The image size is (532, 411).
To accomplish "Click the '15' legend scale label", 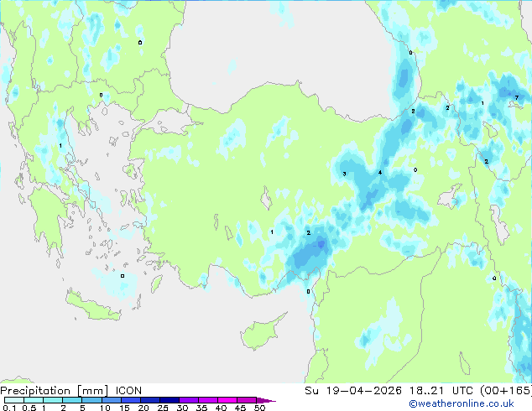I will (x=124, y=408).
